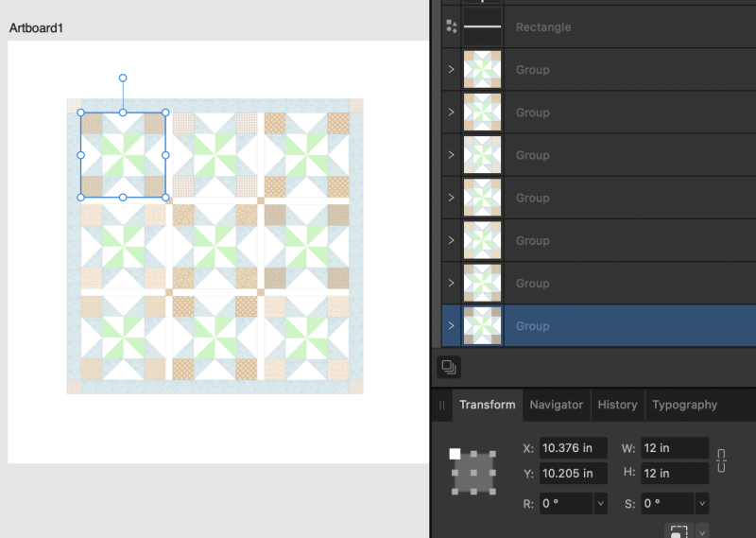Screen dimensions: 756x538
Task: Open dropdown arrow beside the dashed rectangle icon
Action: (701, 531)
